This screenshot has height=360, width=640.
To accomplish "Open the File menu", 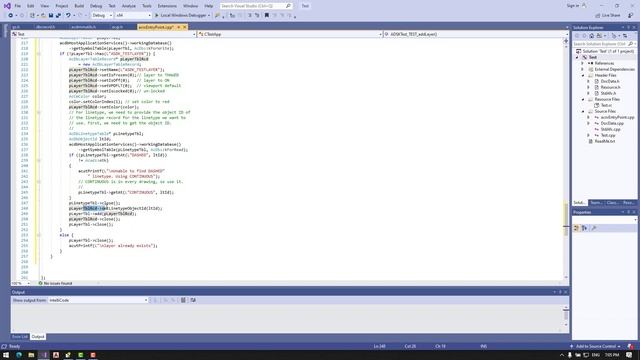I will click(18, 6).
